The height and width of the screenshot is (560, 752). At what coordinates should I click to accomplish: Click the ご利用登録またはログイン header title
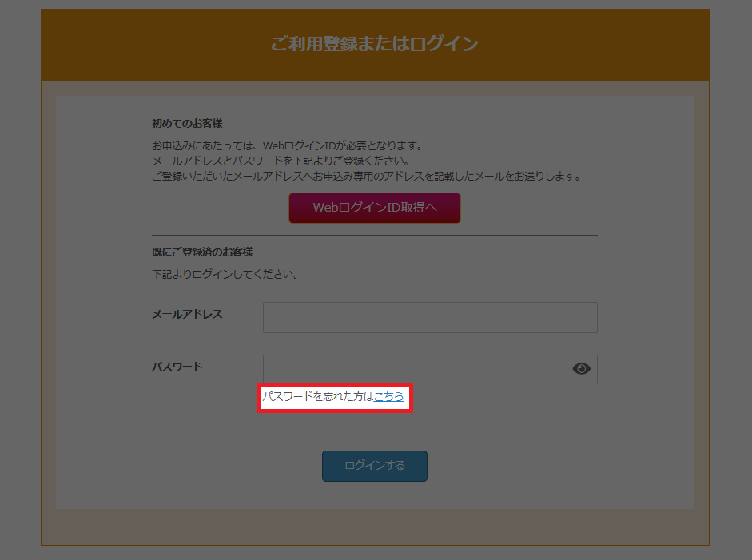click(374, 44)
